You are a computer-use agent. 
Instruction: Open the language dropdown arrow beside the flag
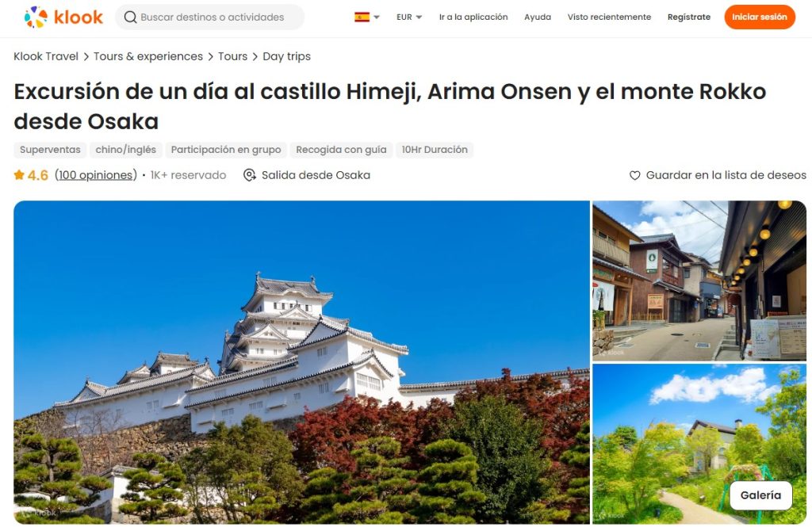[x=377, y=17]
